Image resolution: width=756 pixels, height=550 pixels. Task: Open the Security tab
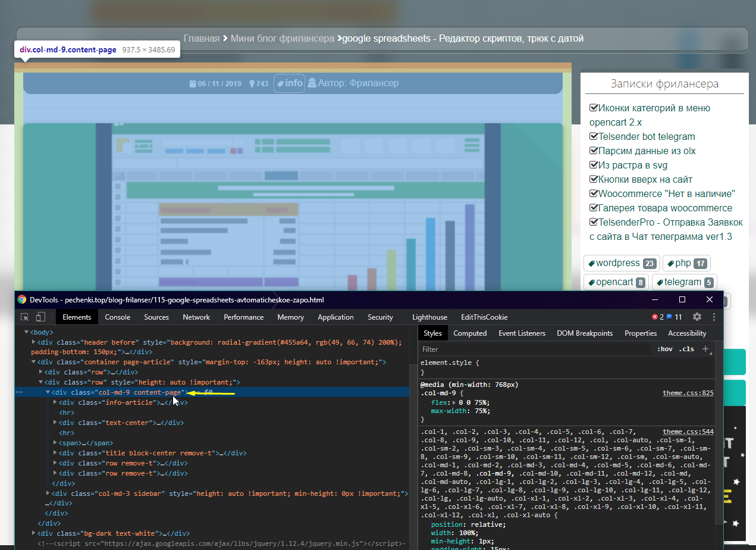point(380,317)
